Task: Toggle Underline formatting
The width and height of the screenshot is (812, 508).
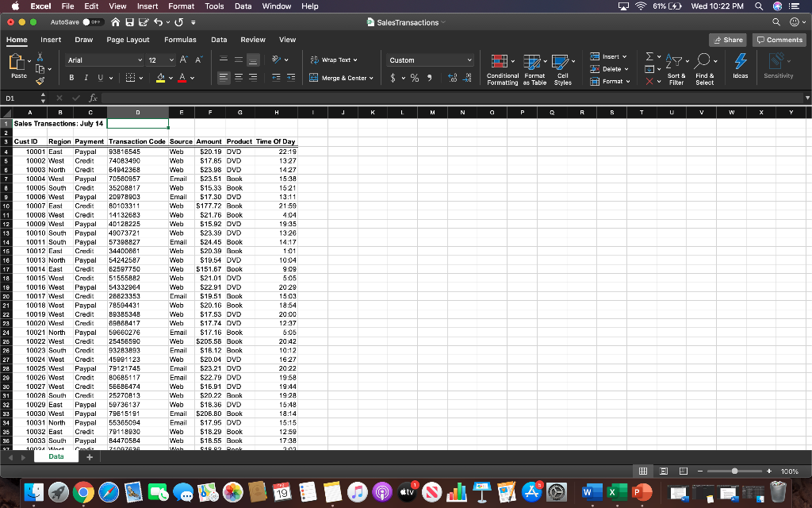Action: (101, 78)
